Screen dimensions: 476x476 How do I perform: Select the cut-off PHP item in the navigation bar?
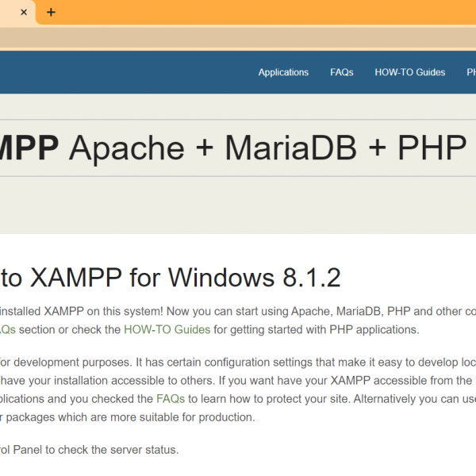(467, 72)
